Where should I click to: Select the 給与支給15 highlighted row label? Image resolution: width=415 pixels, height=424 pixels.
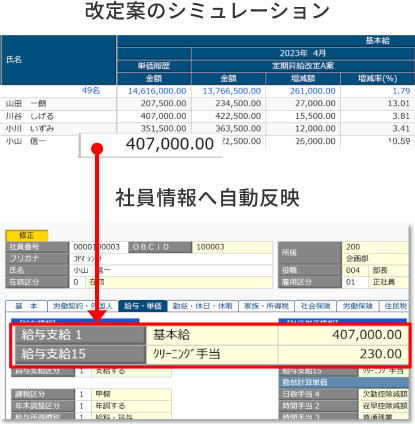tap(80, 354)
